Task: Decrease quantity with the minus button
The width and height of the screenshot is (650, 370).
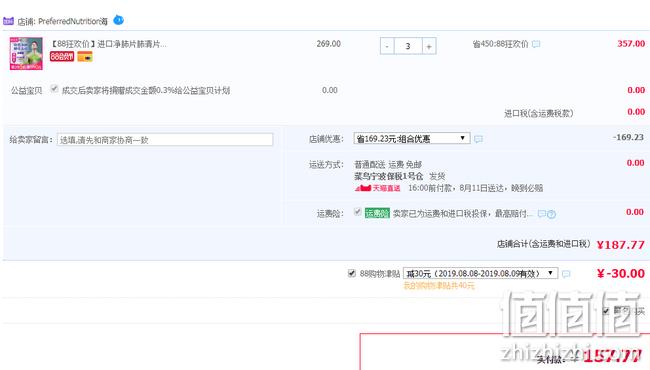Action: 387,46
